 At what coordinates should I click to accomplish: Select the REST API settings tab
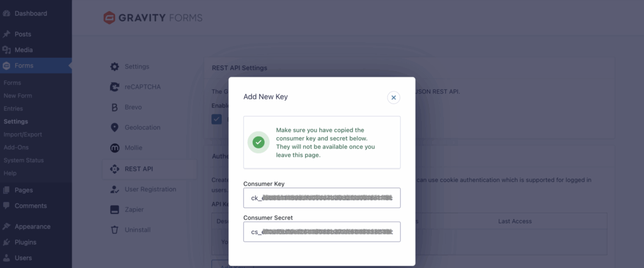click(149, 169)
